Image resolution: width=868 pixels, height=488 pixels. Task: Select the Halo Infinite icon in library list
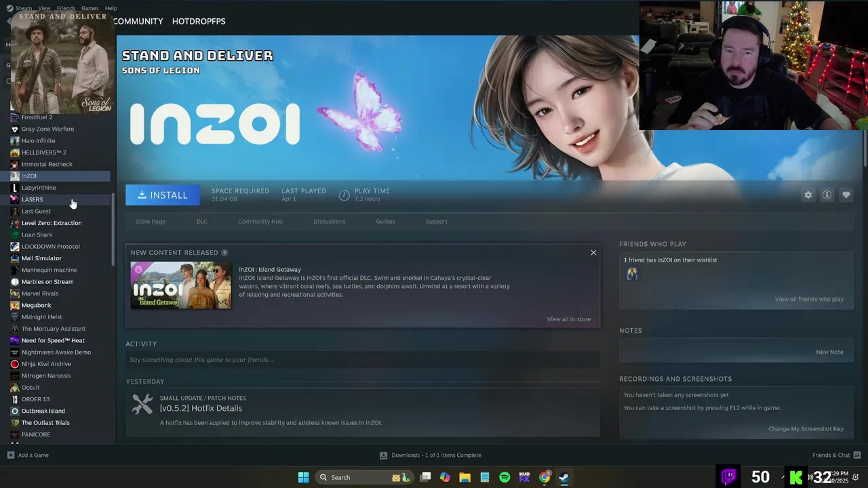coord(15,140)
